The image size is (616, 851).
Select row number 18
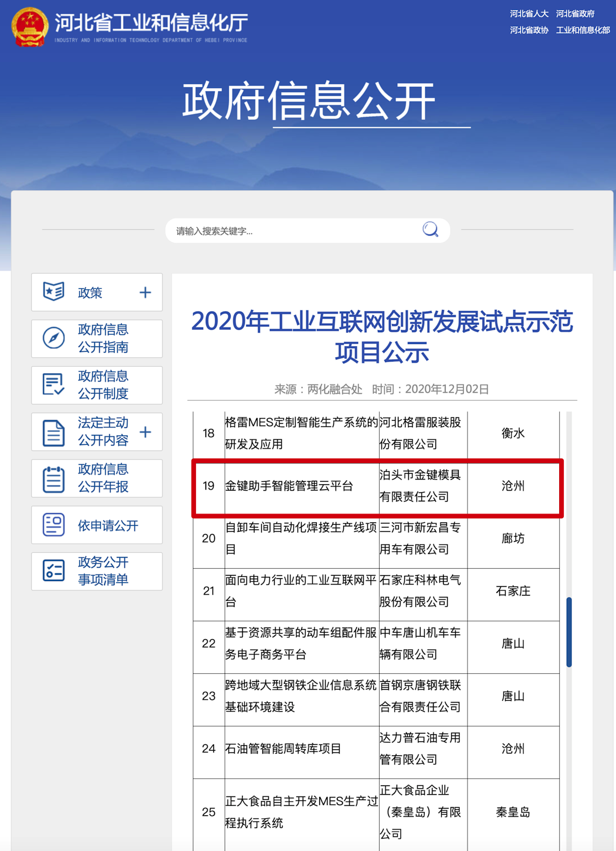tap(209, 433)
